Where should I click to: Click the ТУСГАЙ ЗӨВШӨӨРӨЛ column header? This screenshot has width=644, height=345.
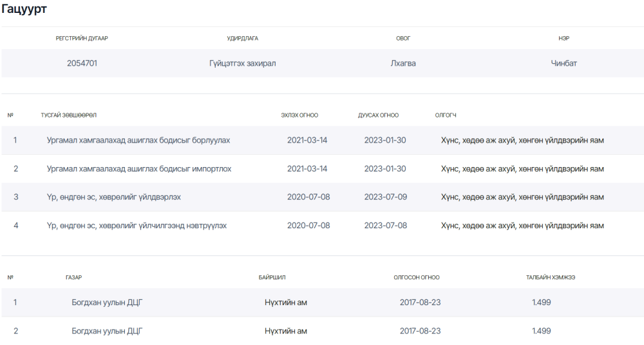[69, 115]
